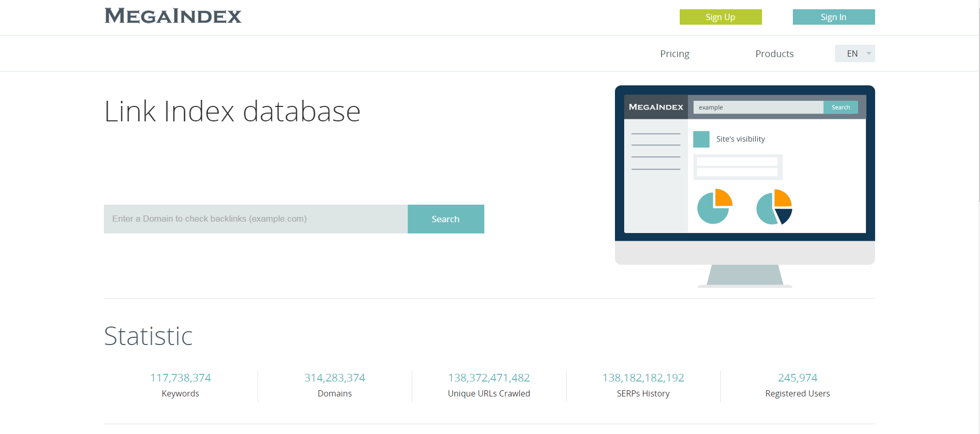Click the 314,283,374 Domains value
980x434 pixels.
(x=335, y=377)
